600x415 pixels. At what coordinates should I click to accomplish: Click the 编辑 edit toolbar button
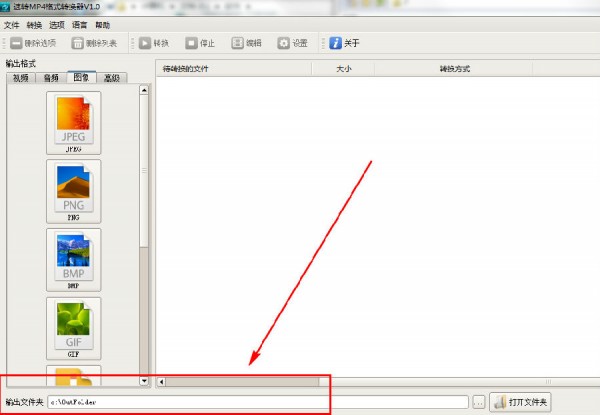246,43
